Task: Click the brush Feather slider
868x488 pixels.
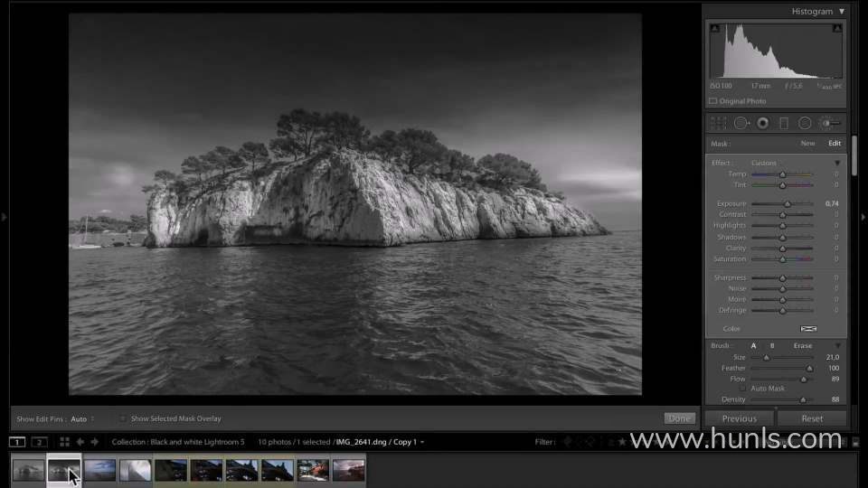Action: 782,368
